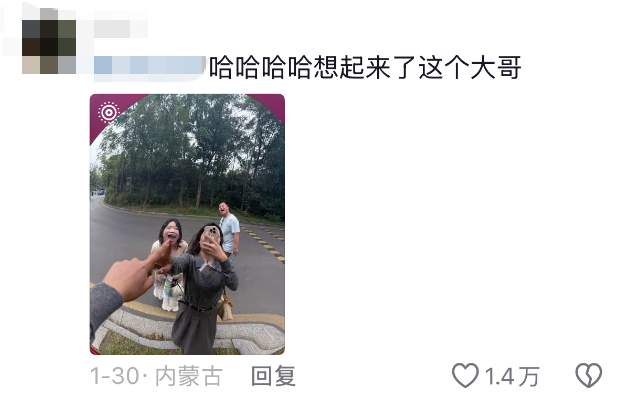Image resolution: width=618 pixels, height=400 pixels.
Task: Click the 回复 reply button
Action: click(274, 376)
